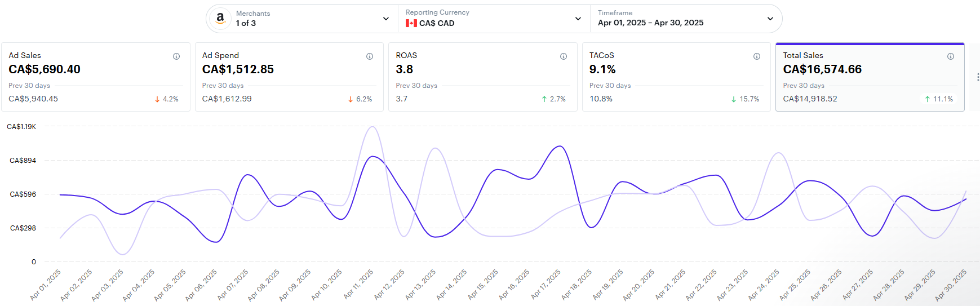Click the Canadian flag currency icon
Image resolution: width=980 pixels, height=306 pixels.
(x=411, y=23)
